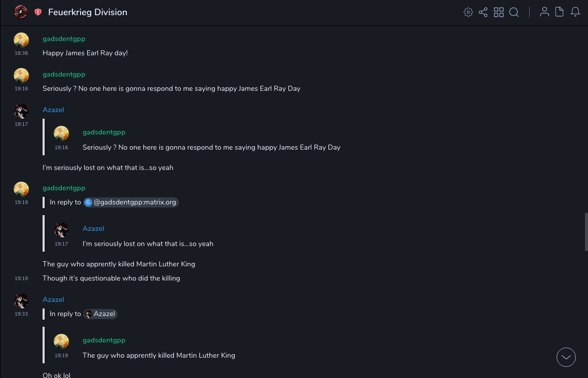This screenshot has height=378, width=588.
Task: Open room settings gear icon
Action: click(468, 12)
